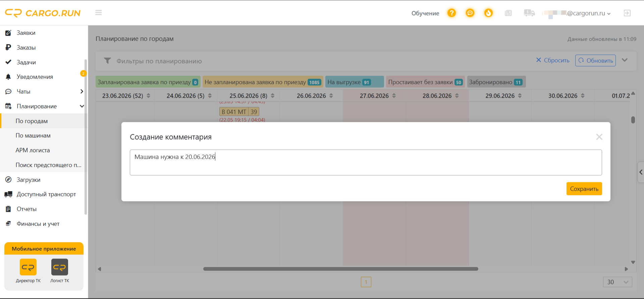Click the filter funnel icon

[107, 61]
